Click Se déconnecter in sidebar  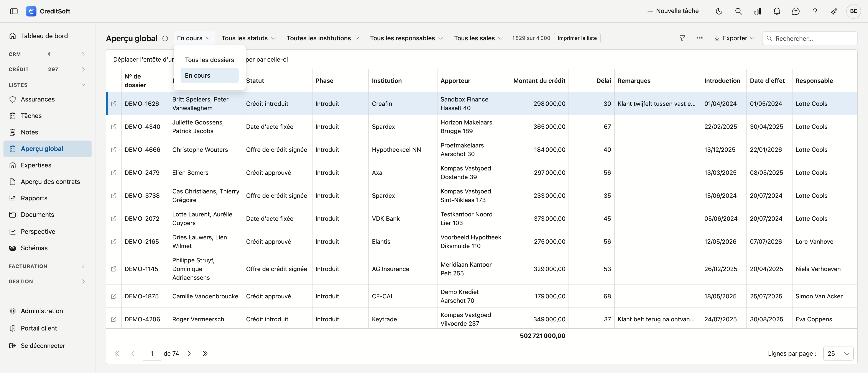click(47, 345)
